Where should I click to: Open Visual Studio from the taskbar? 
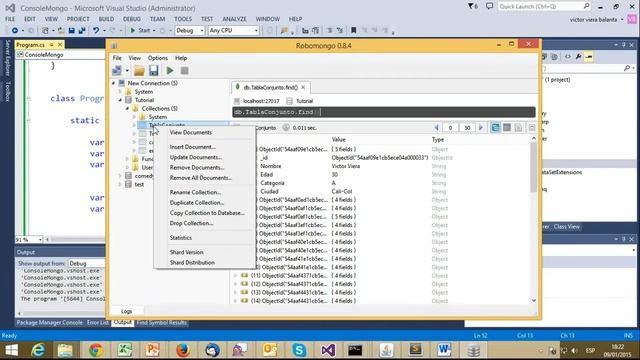[x=328, y=350]
